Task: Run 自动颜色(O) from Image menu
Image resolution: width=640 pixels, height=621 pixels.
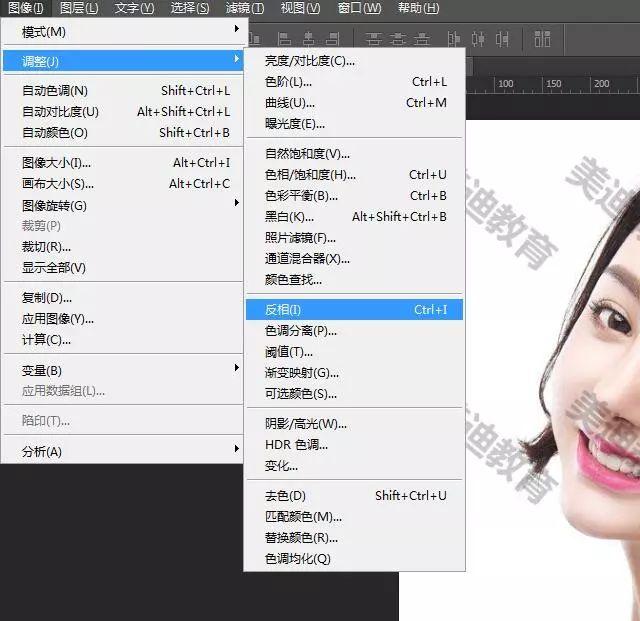Action: click(122, 133)
